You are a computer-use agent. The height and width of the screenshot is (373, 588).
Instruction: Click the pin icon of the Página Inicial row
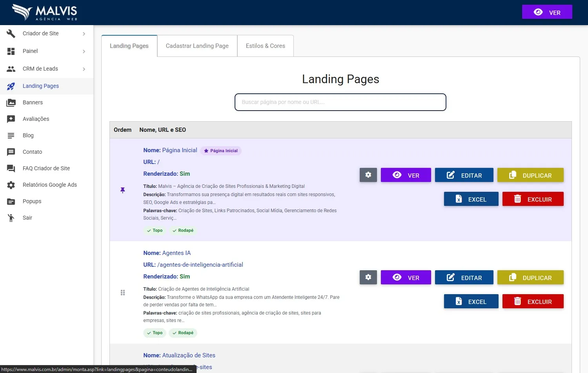click(122, 190)
